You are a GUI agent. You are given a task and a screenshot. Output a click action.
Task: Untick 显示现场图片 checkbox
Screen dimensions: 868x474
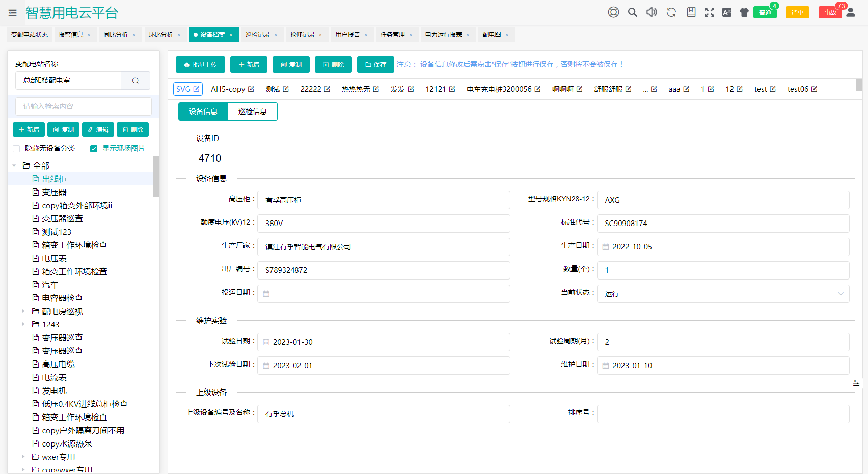tap(94, 149)
